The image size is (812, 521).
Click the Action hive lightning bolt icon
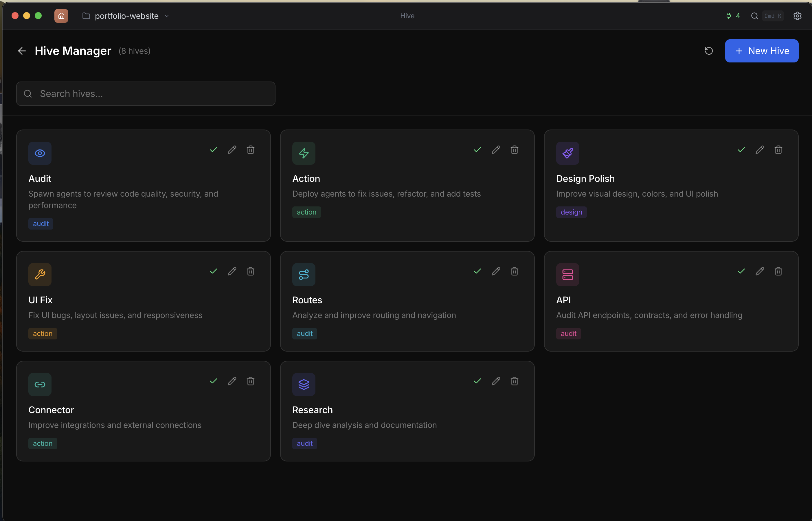click(303, 153)
